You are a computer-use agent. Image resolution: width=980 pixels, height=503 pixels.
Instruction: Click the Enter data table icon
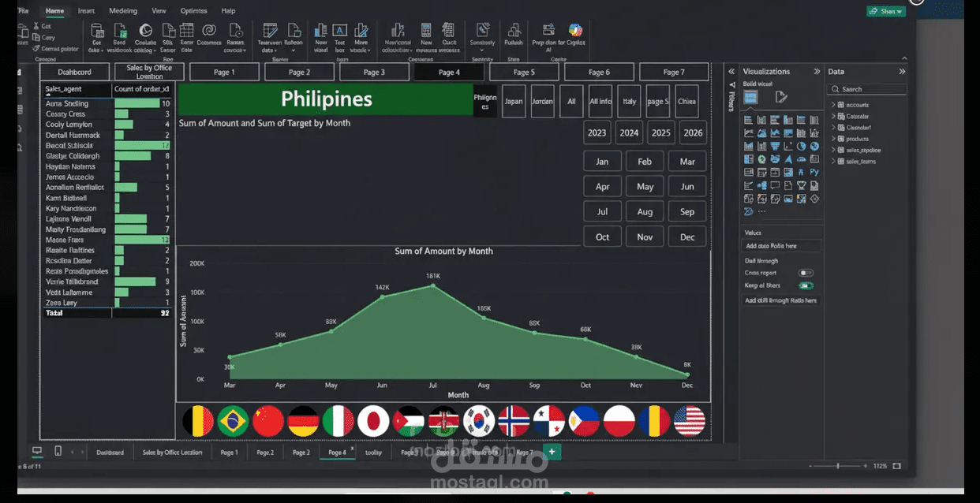(186, 31)
